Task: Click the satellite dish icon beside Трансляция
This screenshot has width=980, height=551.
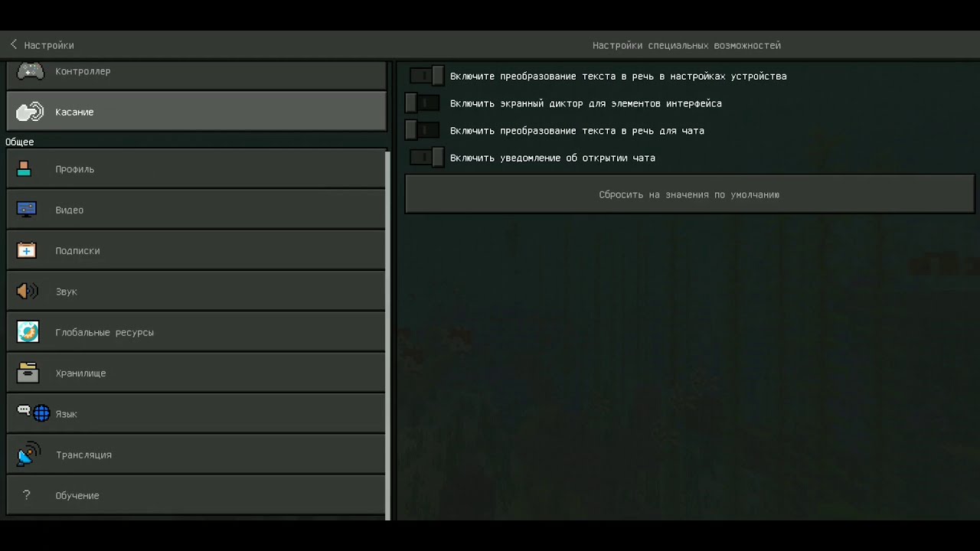Action: (28, 455)
